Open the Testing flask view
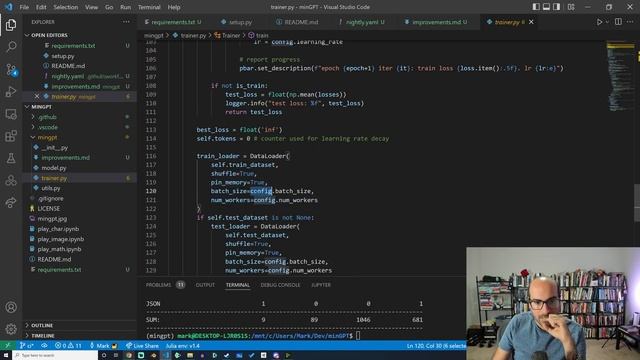The height and width of the screenshot is (360, 640). point(11,158)
